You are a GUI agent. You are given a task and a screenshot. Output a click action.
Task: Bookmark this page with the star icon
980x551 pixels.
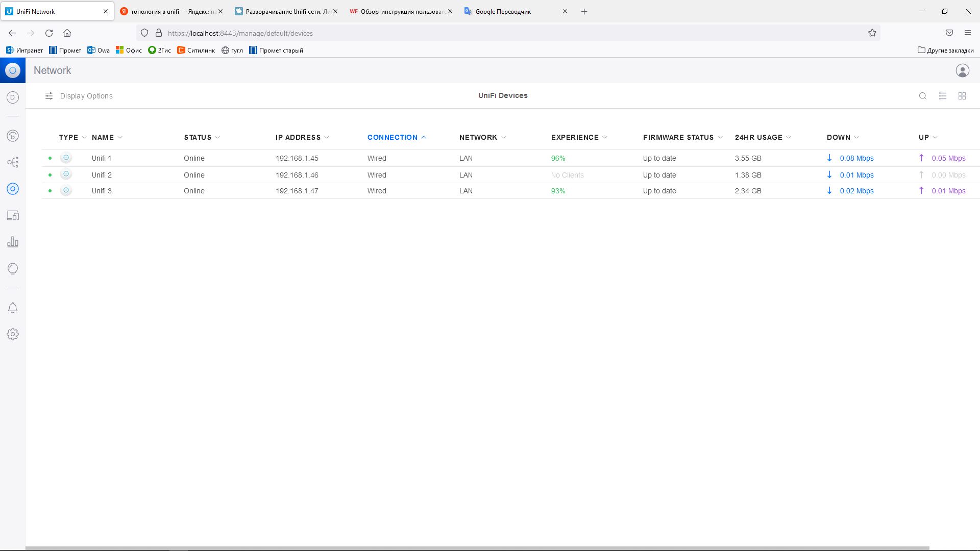click(x=872, y=33)
